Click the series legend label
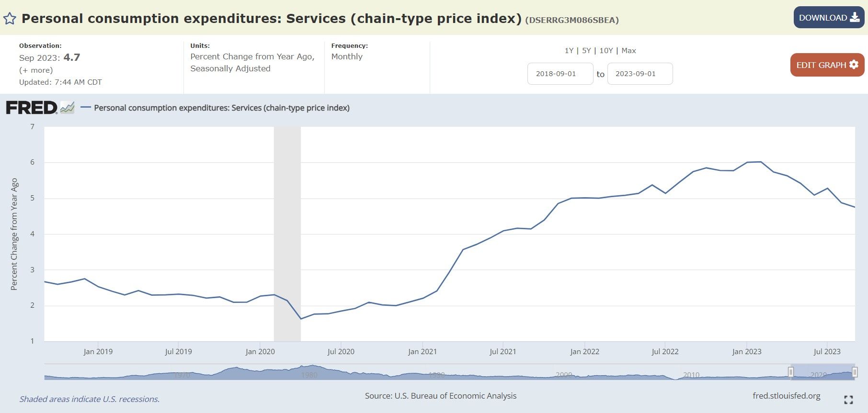868x413 pixels. pyautogui.click(x=222, y=108)
